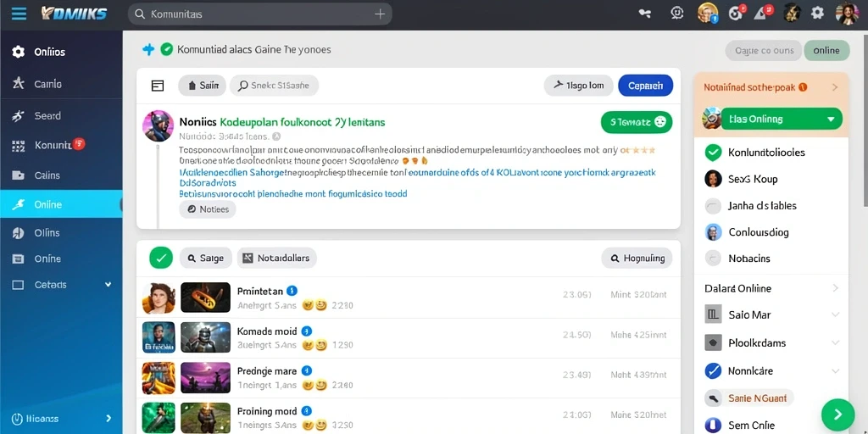
Task: Click the blue plus icon beside community title
Action: (148, 49)
